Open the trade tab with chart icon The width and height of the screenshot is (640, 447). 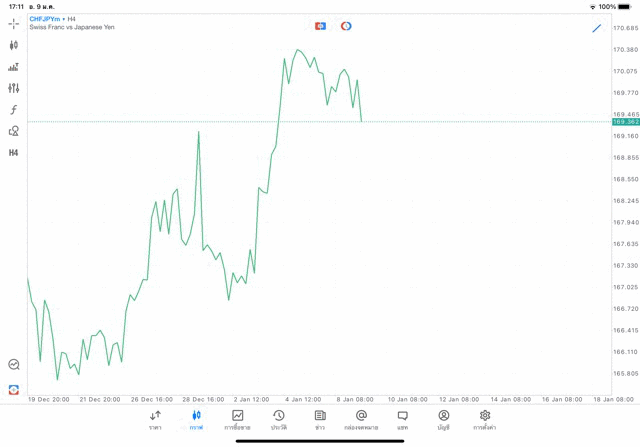point(237,419)
